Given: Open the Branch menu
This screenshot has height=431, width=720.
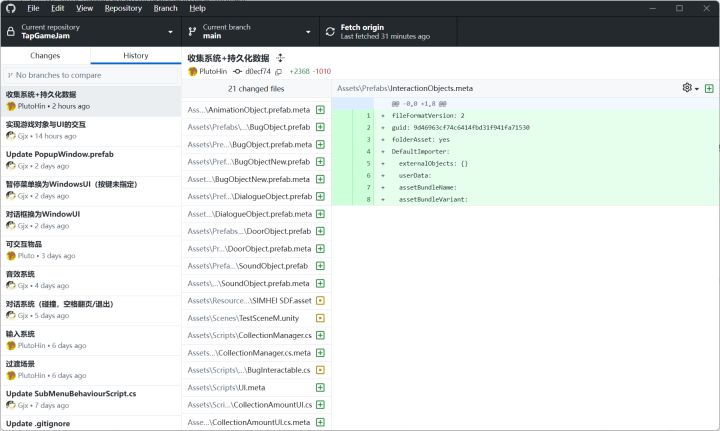Looking at the screenshot, I should tap(166, 8).
